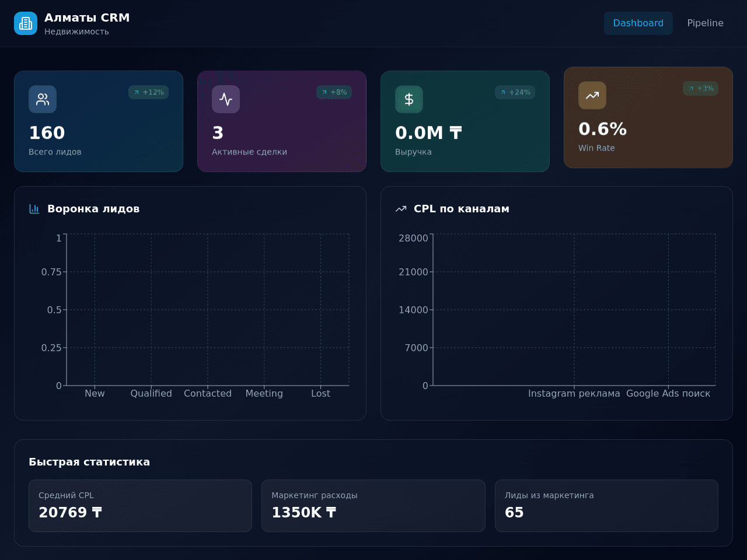Click the 0.0M ₸ revenue value
The height and width of the screenshot is (560, 747).
tap(428, 133)
